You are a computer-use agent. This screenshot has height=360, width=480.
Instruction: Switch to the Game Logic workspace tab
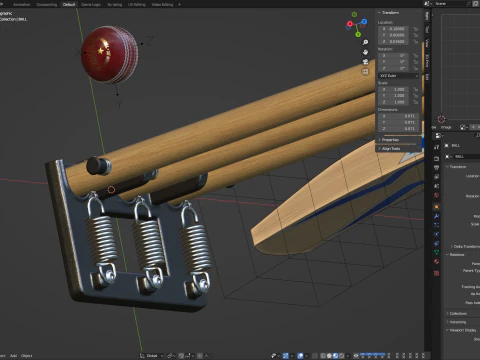(x=91, y=4)
